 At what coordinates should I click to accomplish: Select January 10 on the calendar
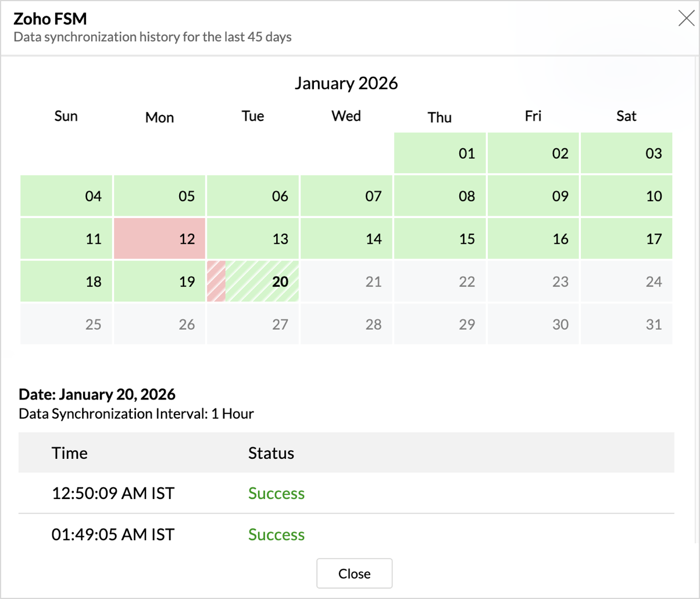(x=627, y=196)
